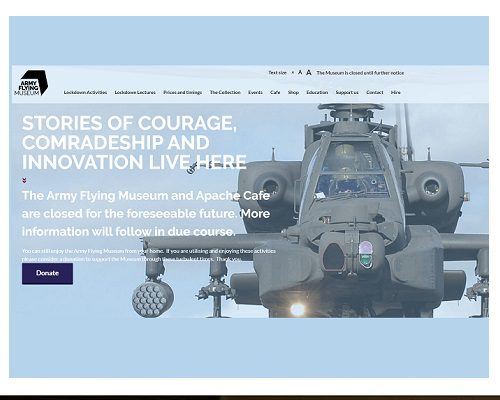This screenshot has height=400, width=500.
Task: Go to the Contact page
Action: (375, 92)
